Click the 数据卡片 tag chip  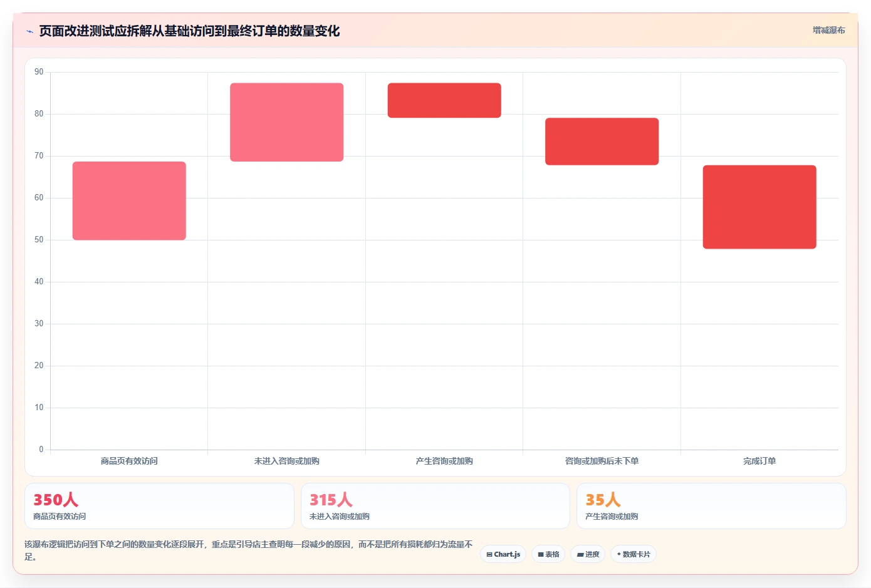click(x=634, y=554)
